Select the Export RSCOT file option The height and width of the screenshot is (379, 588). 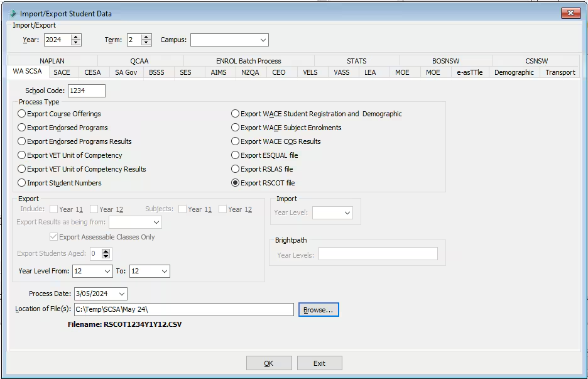click(x=235, y=182)
